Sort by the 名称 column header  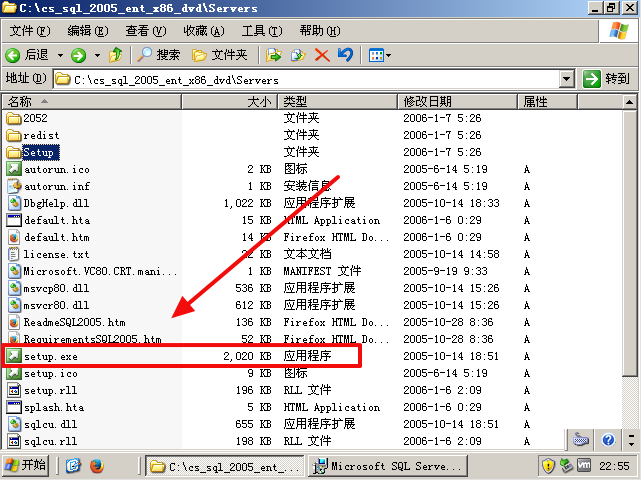click(x=92, y=101)
